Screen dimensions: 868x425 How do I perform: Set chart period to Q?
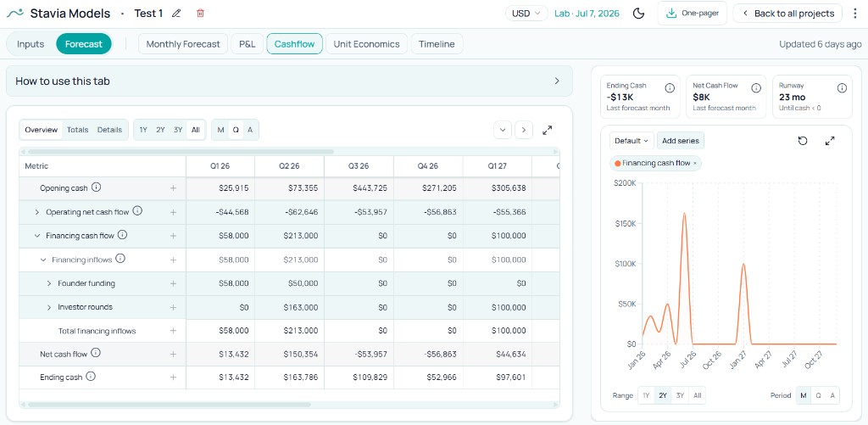click(x=818, y=395)
